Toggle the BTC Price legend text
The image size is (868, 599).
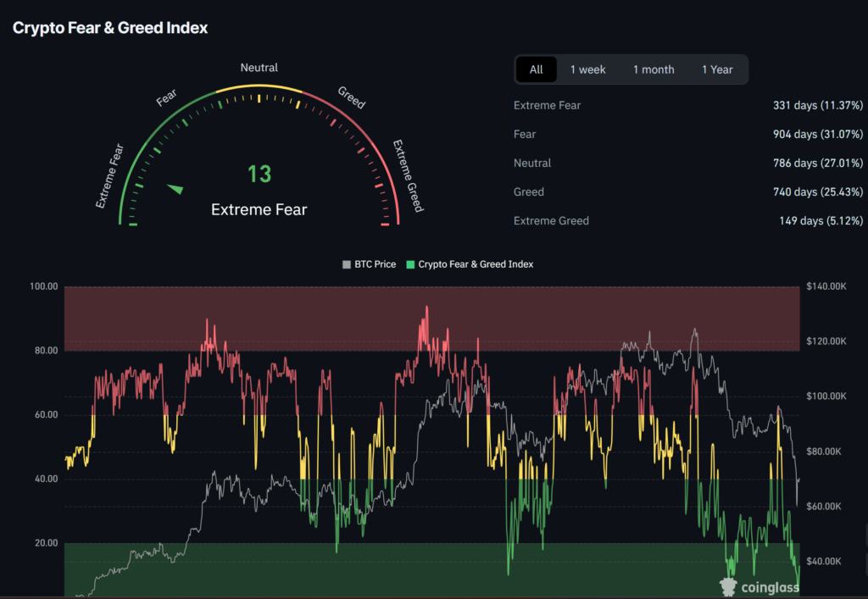(374, 264)
